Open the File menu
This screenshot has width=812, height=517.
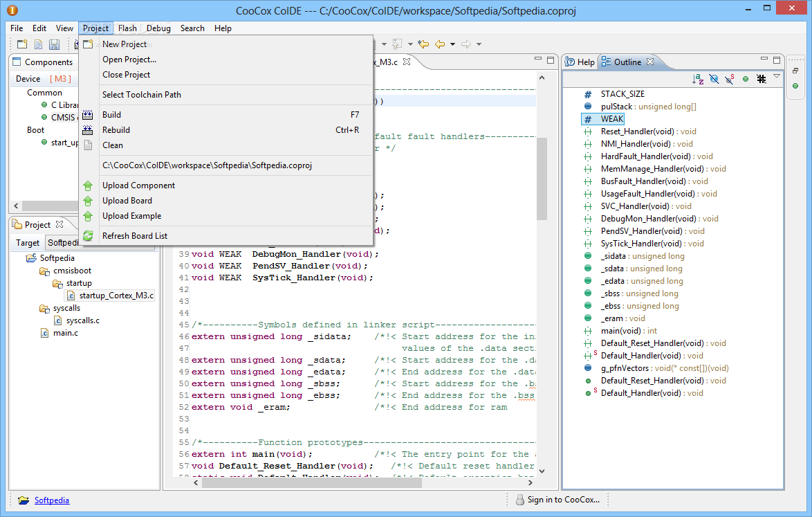pyautogui.click(x=17, y=28)
